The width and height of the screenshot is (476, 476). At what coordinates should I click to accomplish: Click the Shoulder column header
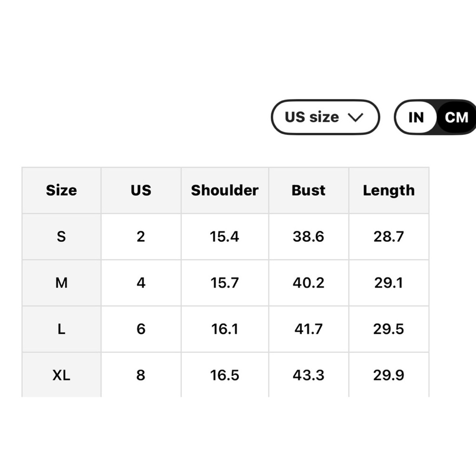225,190
